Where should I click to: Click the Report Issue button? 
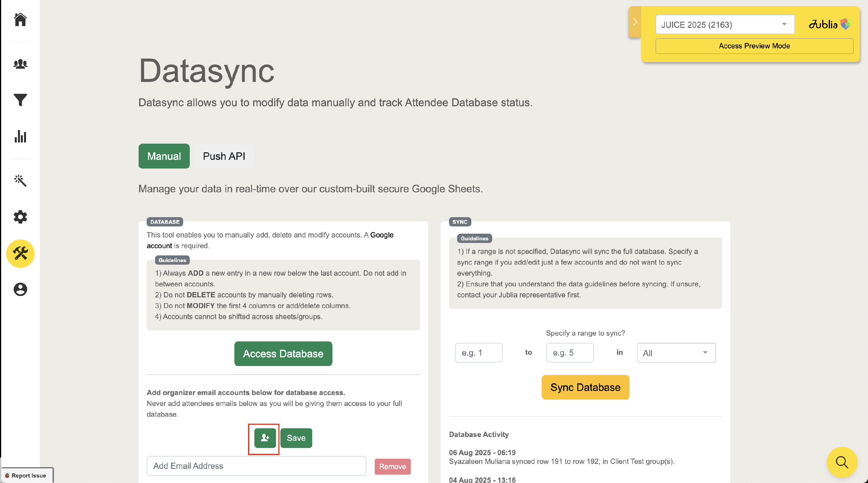click(27, 475)
